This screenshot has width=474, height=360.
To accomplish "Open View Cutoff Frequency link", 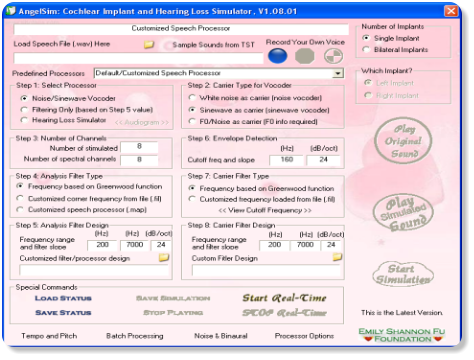I will click(x=265, y=210).
